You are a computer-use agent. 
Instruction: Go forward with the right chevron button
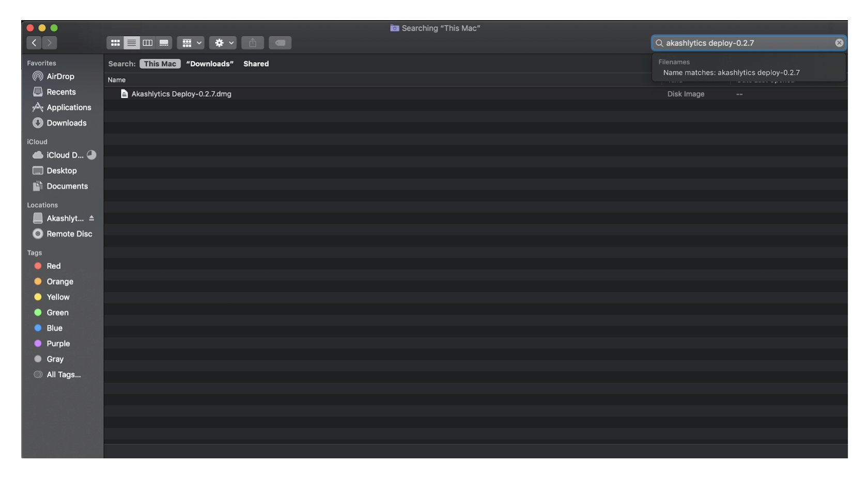[50, 43]
